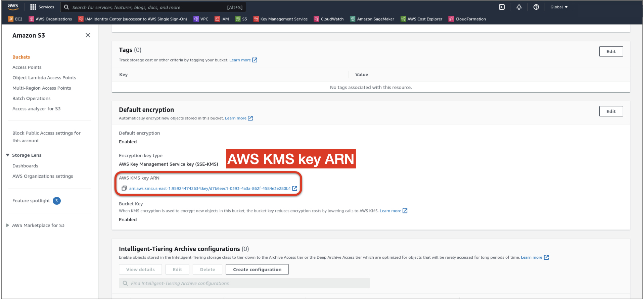The width and height of the screenshot is (644, 300).
Task: Open Multi-Region Access Points
Action: [42, 88]
